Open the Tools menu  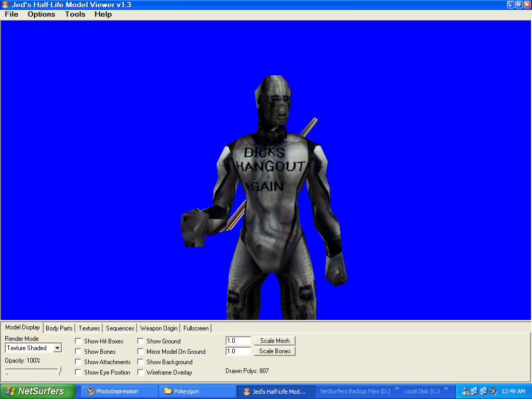[x=75, y=14]
